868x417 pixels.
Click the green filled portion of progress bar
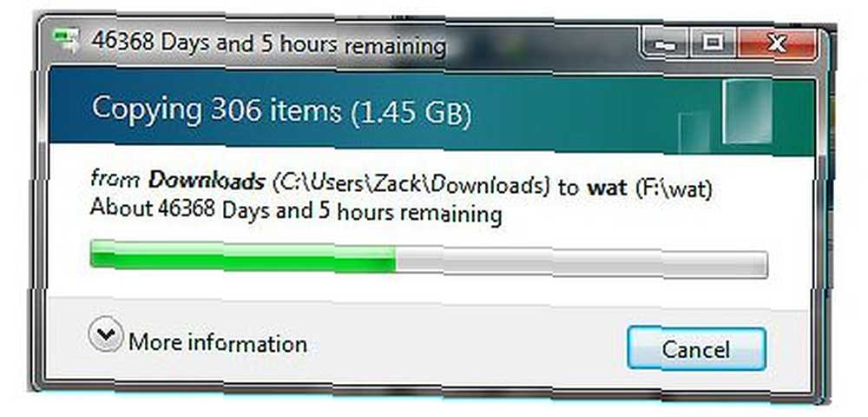click(243, 256)
